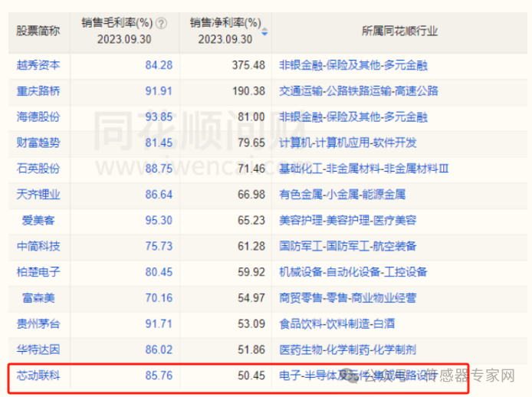Open industry link 商贸零售-零售-商业物业经营
This screenshot has height=397, width=532.
[x=348, y=298]
